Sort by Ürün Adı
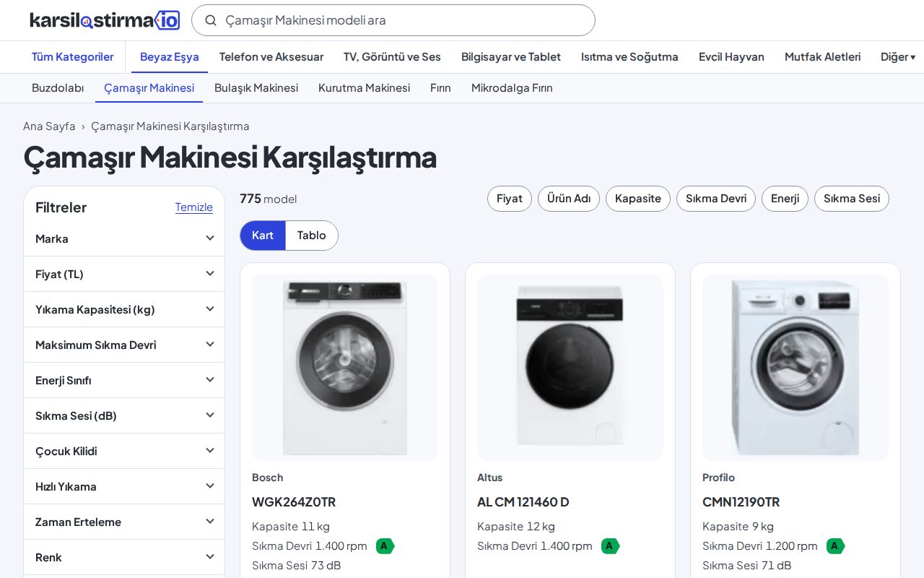924x578 pixels. [569, 199]
